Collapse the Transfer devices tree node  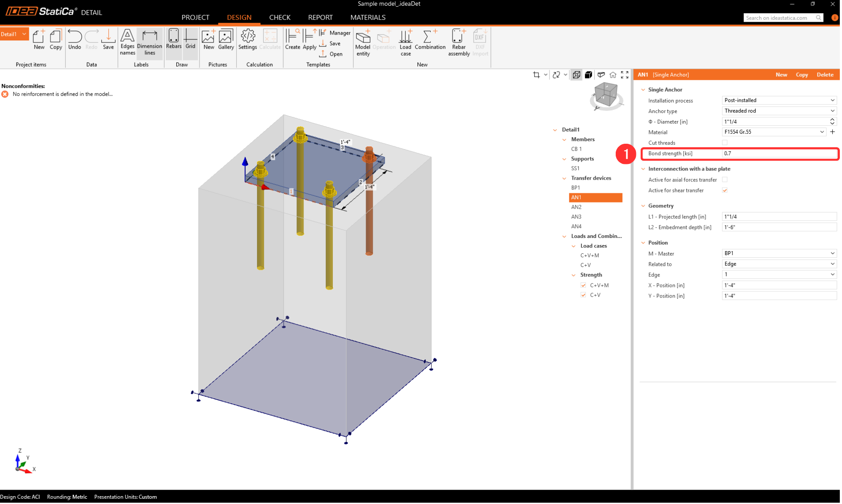click(564, 178)
